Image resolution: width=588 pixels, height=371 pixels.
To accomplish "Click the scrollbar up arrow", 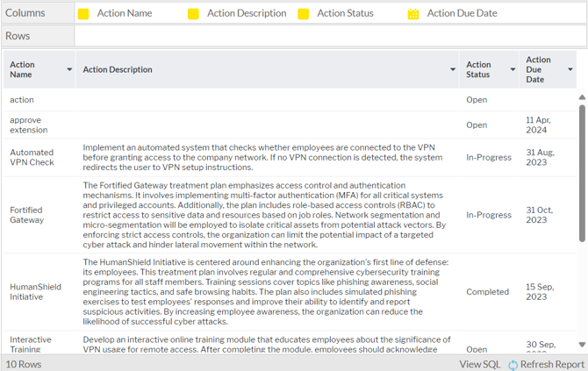I will pyautogui.click(x=582, y=97).
